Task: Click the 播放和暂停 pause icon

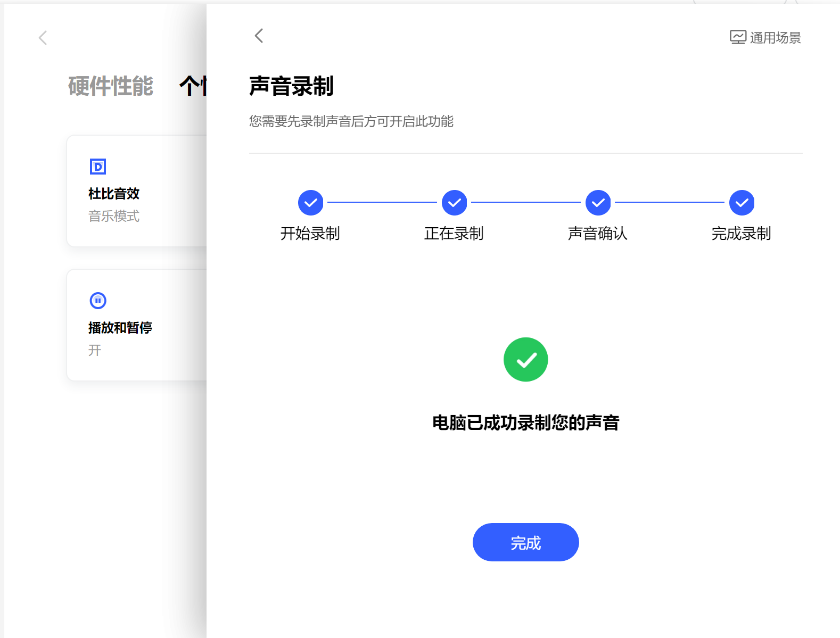Action: pos(98,301)
